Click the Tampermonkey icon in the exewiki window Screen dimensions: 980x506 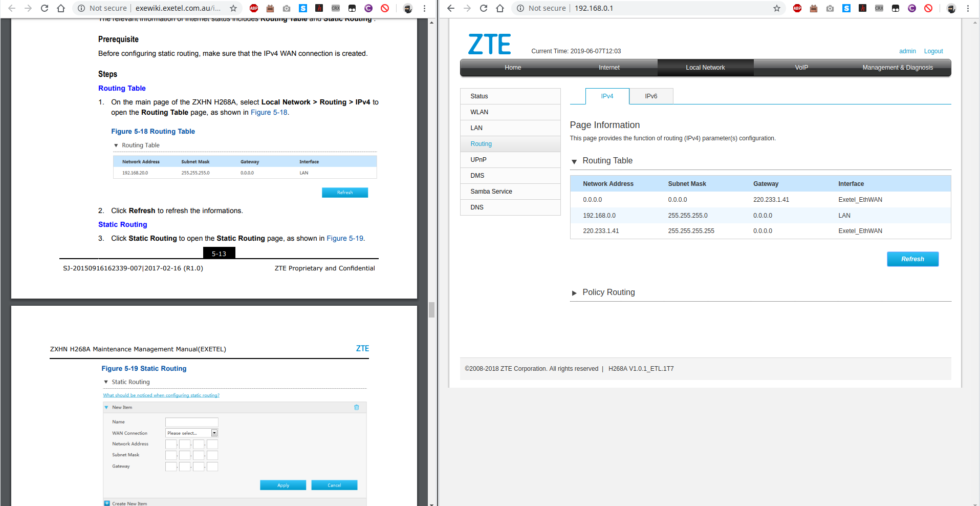(352, 8)
